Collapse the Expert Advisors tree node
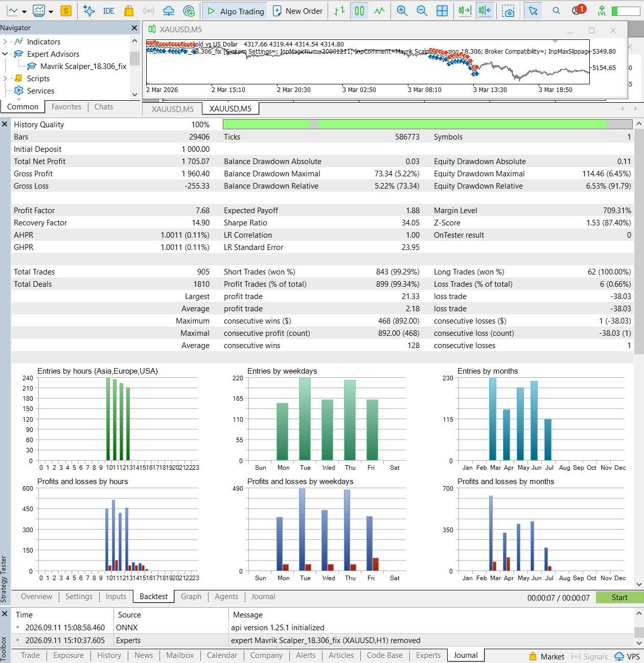The height and width of the screenshot is (663, 644). pos(5,54)
